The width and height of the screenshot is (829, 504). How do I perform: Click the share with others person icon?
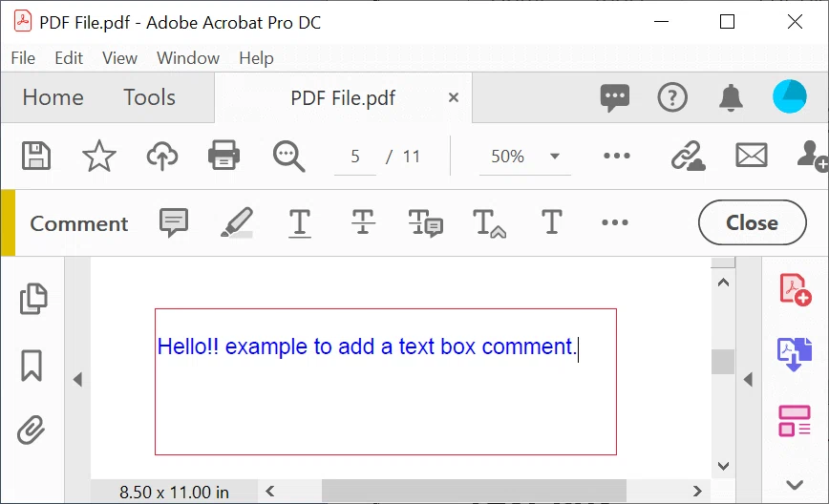[x=812, y=156]
